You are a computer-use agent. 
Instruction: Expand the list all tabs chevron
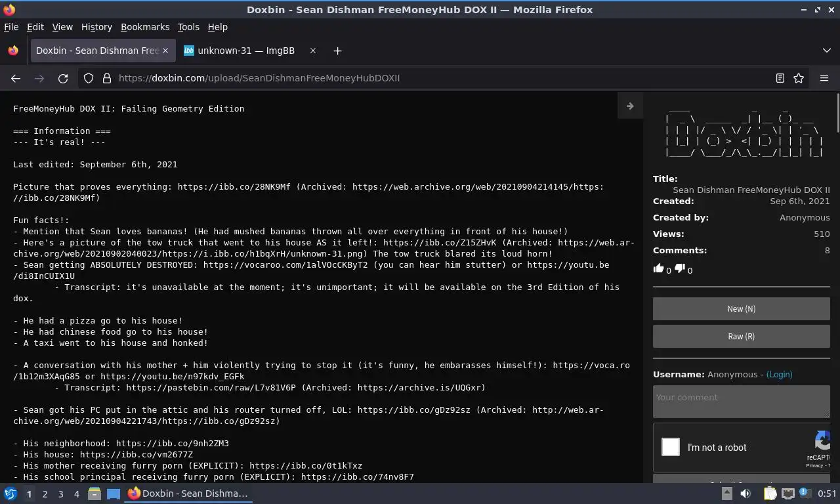click(827, 51)
